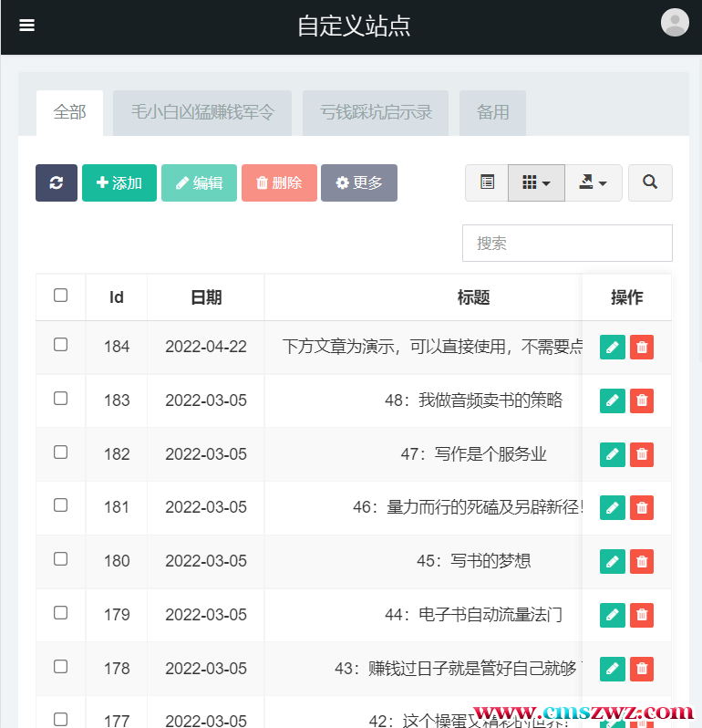Click green edit icon for row 184
The width and height of the screenshot is (702, 728).
click(613, 347)
